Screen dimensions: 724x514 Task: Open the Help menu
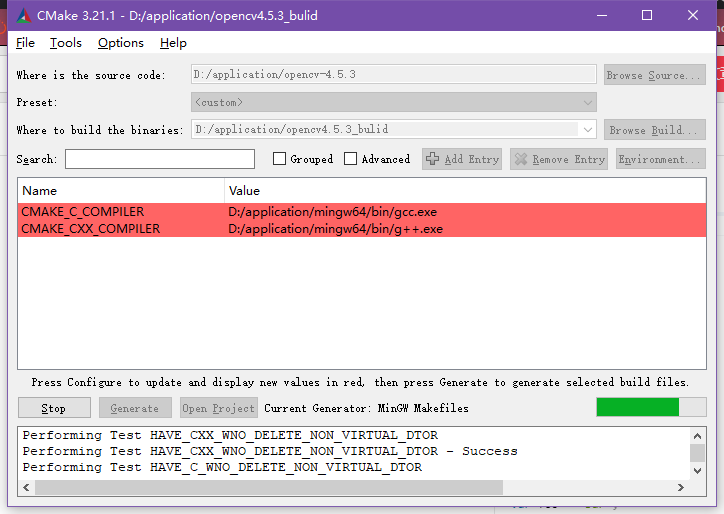[173, 43]
